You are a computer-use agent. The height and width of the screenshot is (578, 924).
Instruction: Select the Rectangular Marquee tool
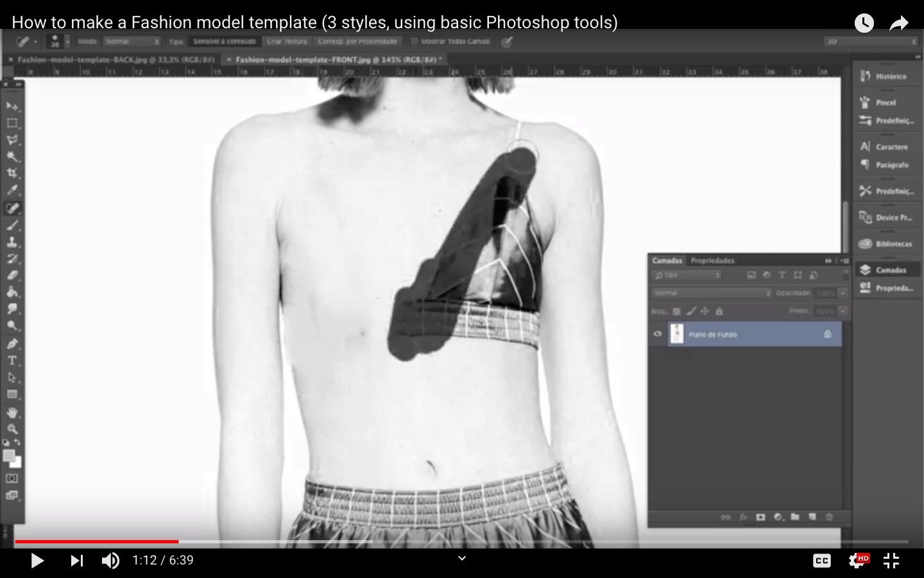point(12,123)
